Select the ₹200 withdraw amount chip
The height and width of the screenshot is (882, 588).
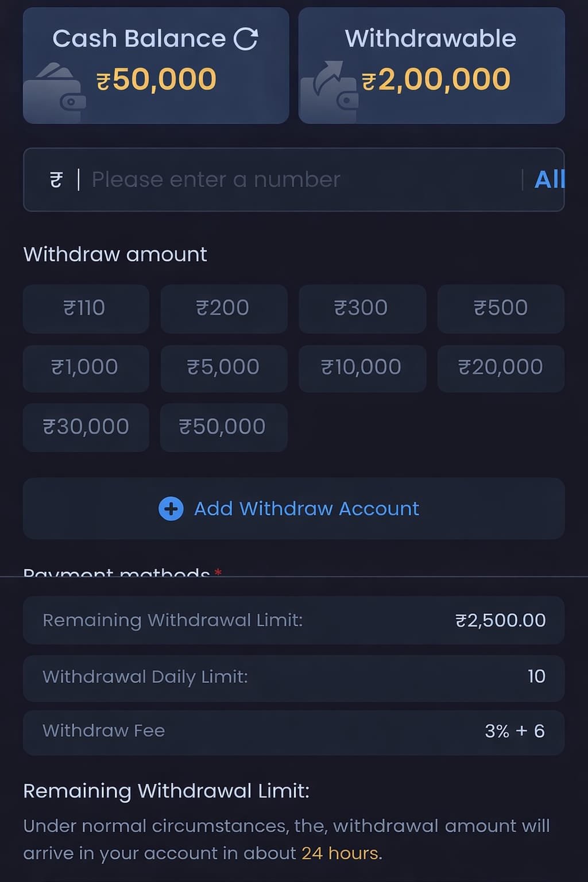(x=223, y=308)
